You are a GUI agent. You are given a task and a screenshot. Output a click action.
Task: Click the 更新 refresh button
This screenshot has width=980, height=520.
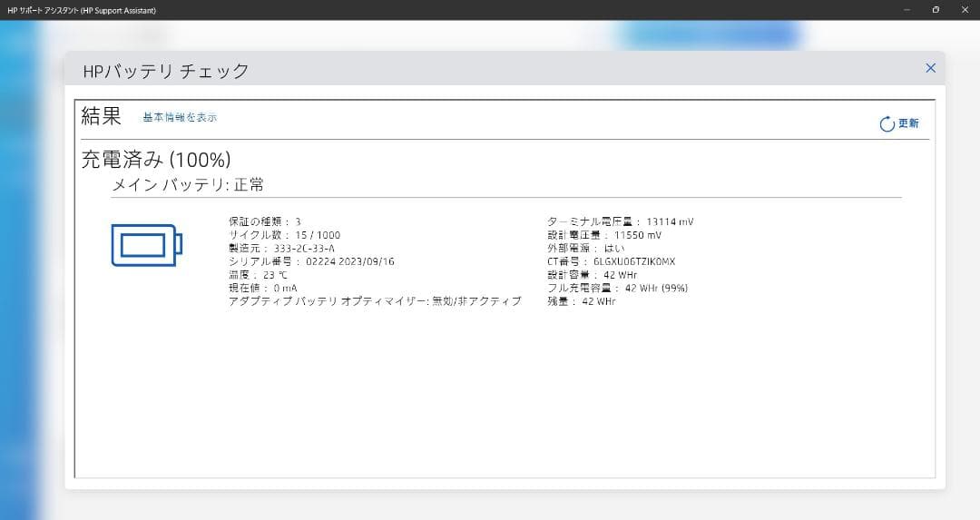898,123
